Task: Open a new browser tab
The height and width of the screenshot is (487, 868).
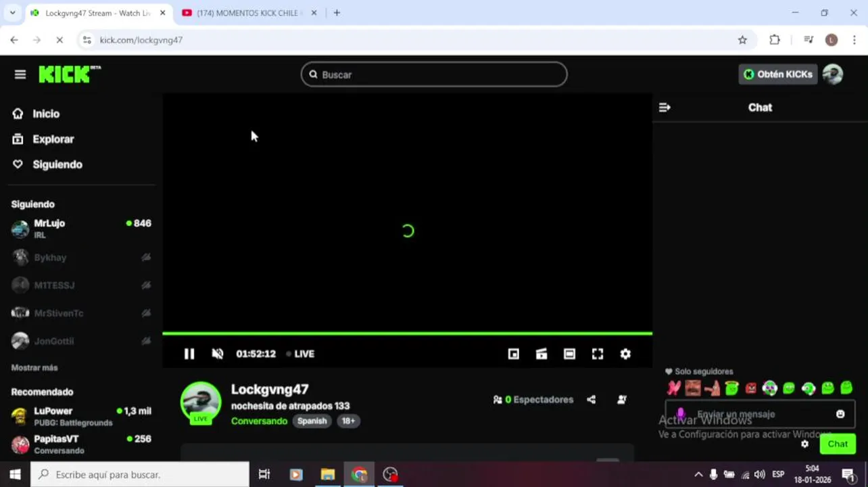Action: click(x=337, y=13)
